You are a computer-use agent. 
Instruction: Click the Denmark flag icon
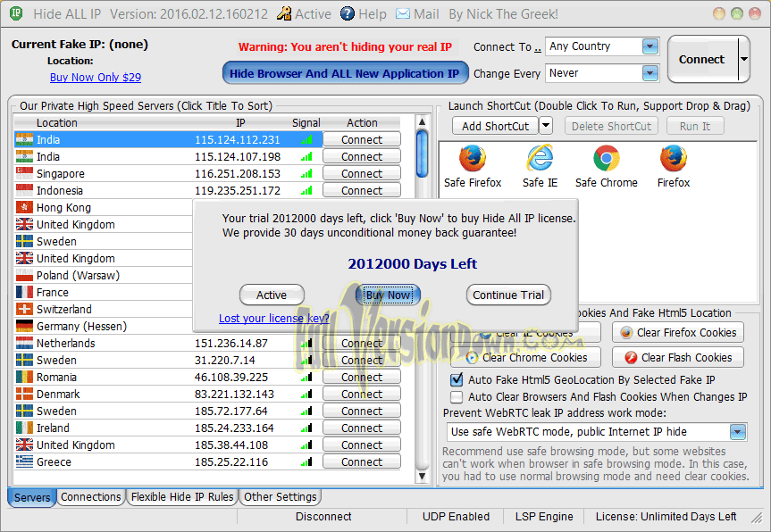coord(24,394)
